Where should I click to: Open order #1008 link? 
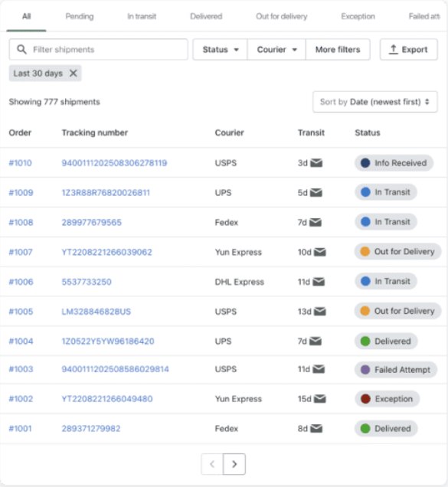click(x=21, y=222)
